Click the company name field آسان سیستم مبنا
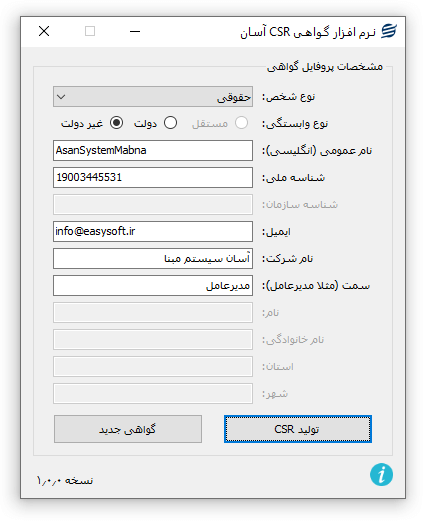 [153, 258]
